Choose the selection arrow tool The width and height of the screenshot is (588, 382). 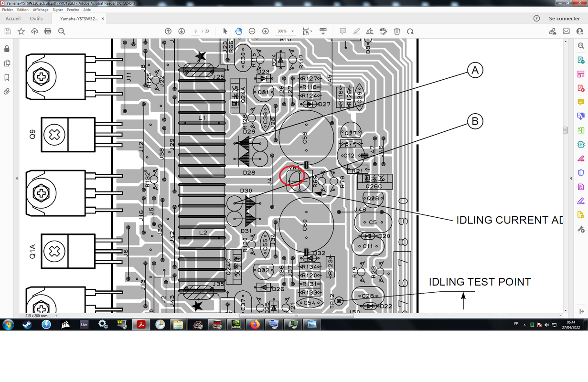[x=225, y=31]
